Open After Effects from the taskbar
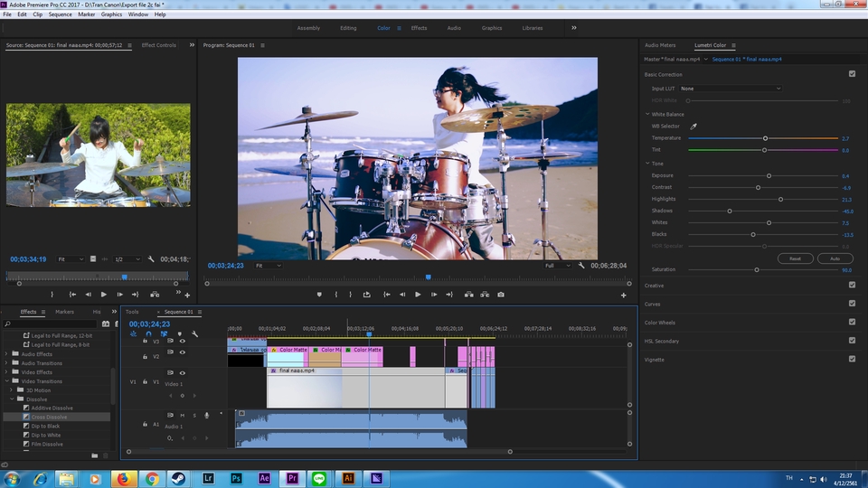The height and width of the screenshot is (488, 868). (264, 479)
